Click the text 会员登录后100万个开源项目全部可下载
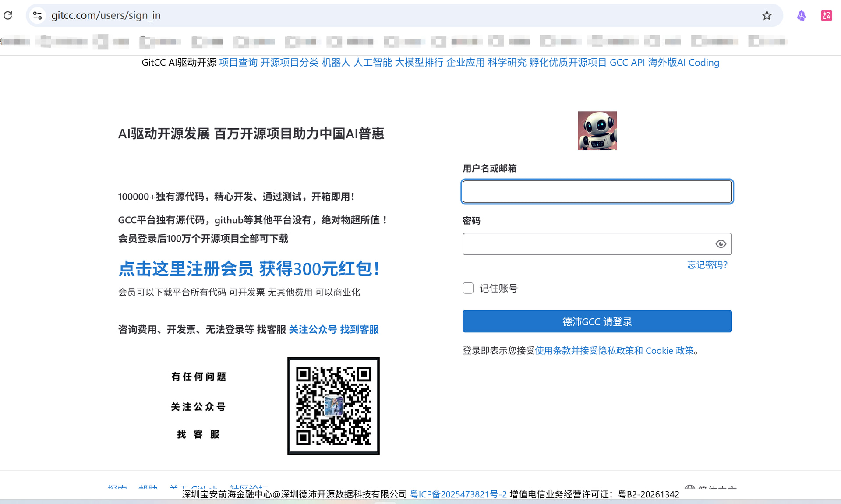 (x=203, y=239)
